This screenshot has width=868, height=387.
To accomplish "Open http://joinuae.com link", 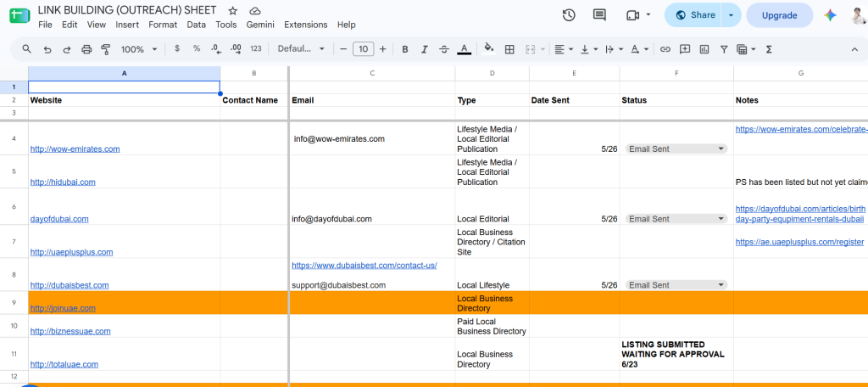I will point(63,308).
